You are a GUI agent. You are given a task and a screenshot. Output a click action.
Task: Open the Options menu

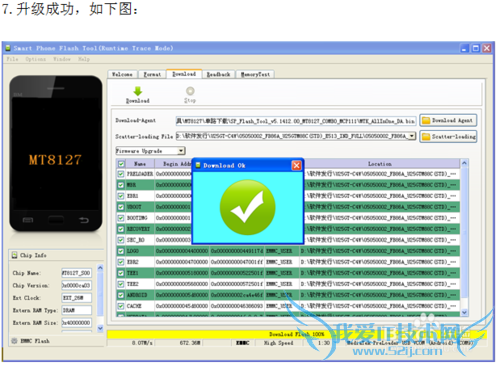(x=36, y=59)
